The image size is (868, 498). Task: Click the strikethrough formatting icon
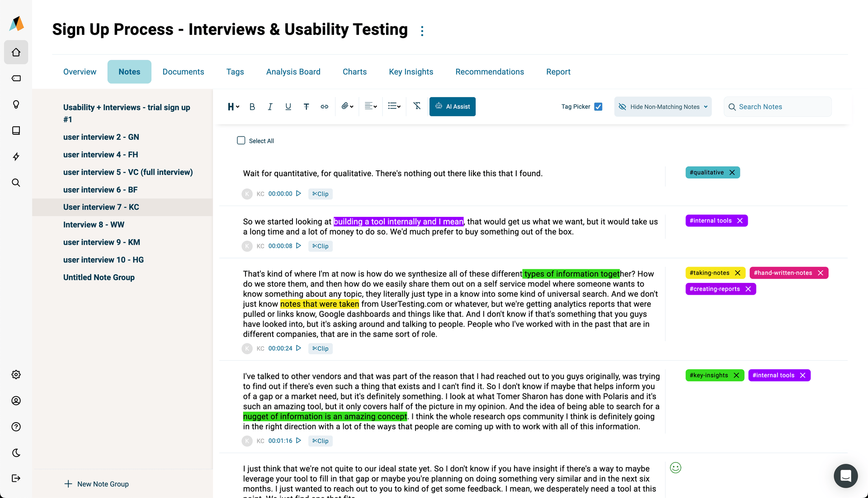pos(306,107)
